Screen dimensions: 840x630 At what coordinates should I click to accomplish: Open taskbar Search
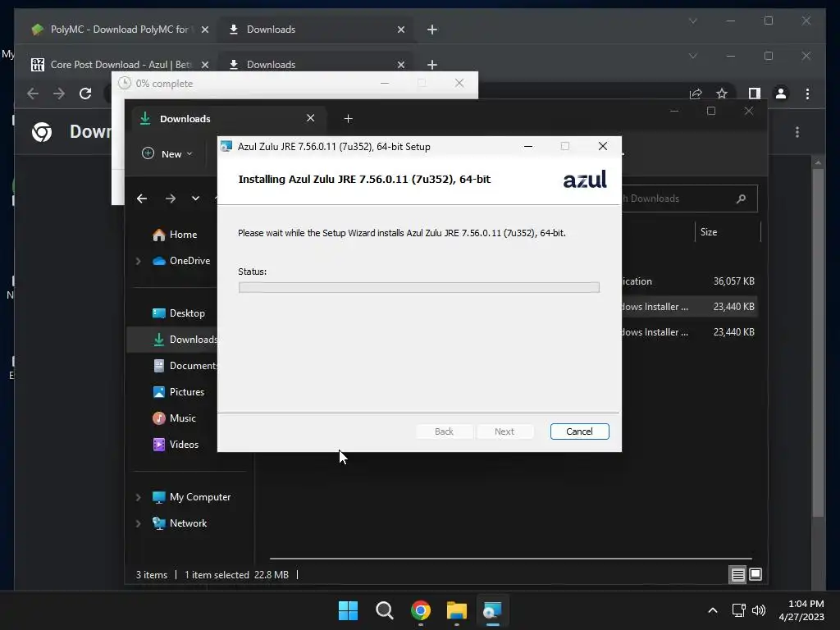[x=384, y=610]
